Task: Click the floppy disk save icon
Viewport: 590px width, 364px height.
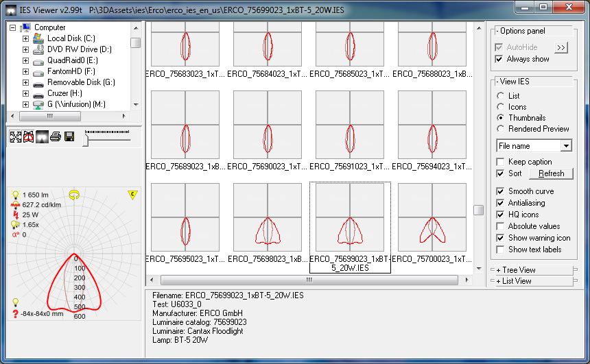Action: [x=69, y=137]
